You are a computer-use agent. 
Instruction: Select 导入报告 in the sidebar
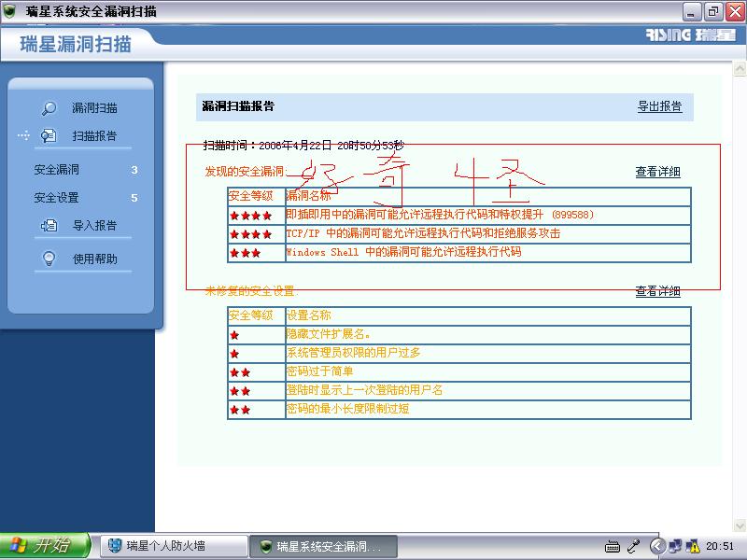(x=94, y=226)
